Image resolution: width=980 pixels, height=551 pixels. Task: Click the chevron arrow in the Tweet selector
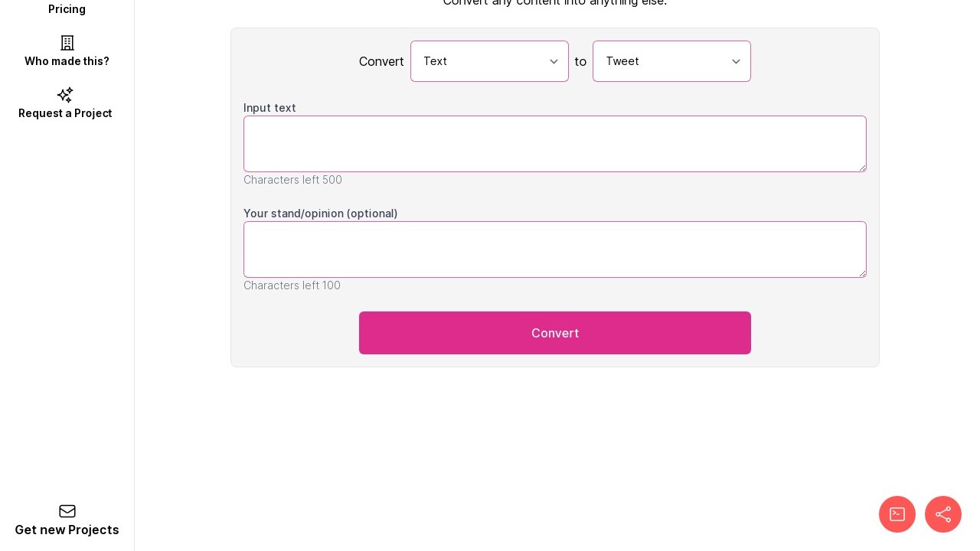pyautogui.click(x=736, y=61)
